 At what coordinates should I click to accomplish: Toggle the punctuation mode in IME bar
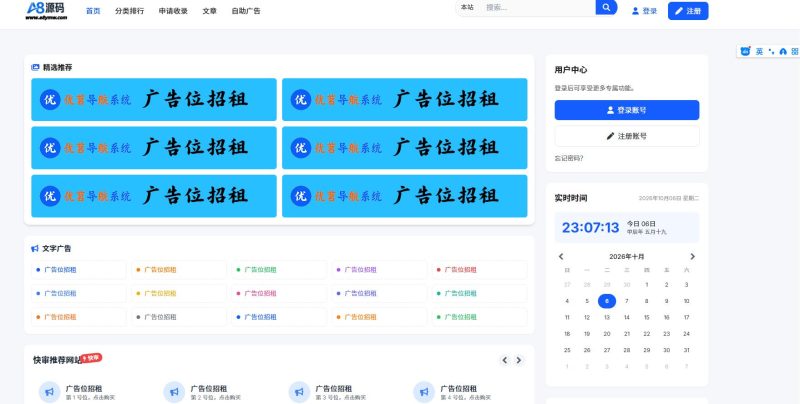tap(771, 52)
